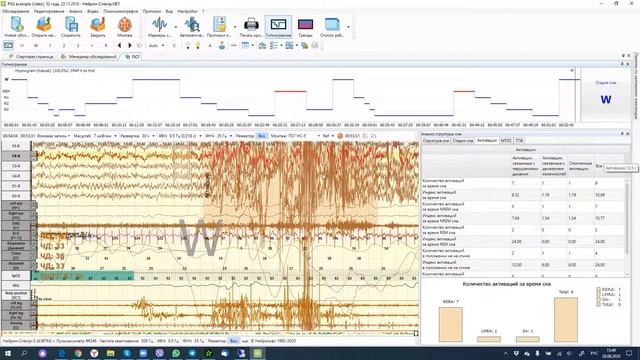This screenshot has width=640, height=360.
Task: Toggle Total legend checkbox
Action: click(x=598, y=304)
